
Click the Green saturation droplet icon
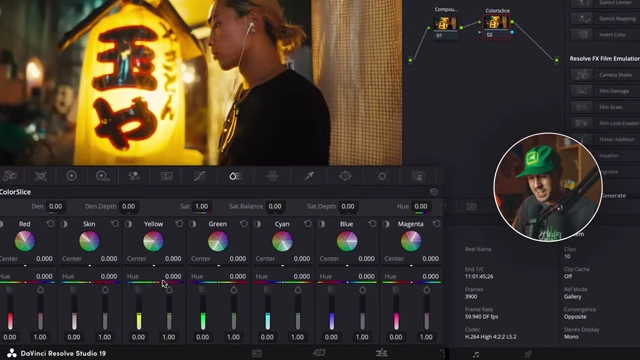click(x=233, y=290)
